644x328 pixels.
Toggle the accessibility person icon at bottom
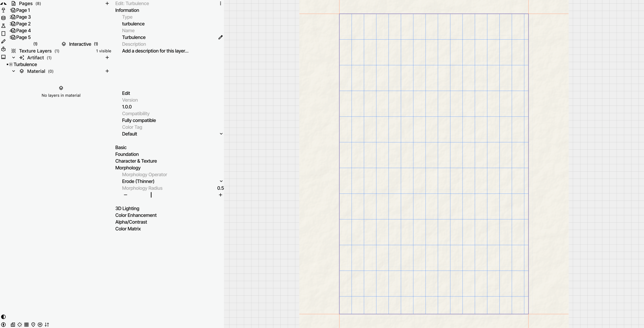(x=3, y=325)
